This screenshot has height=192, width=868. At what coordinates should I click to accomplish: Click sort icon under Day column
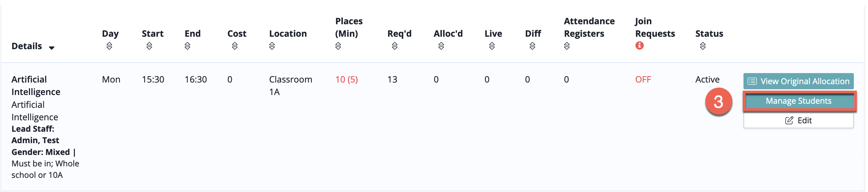(109, 46)
